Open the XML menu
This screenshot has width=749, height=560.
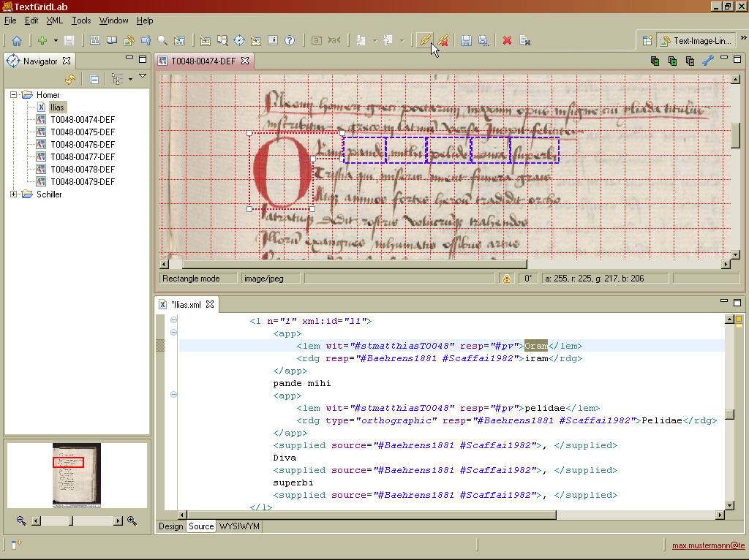click(54, 20)
